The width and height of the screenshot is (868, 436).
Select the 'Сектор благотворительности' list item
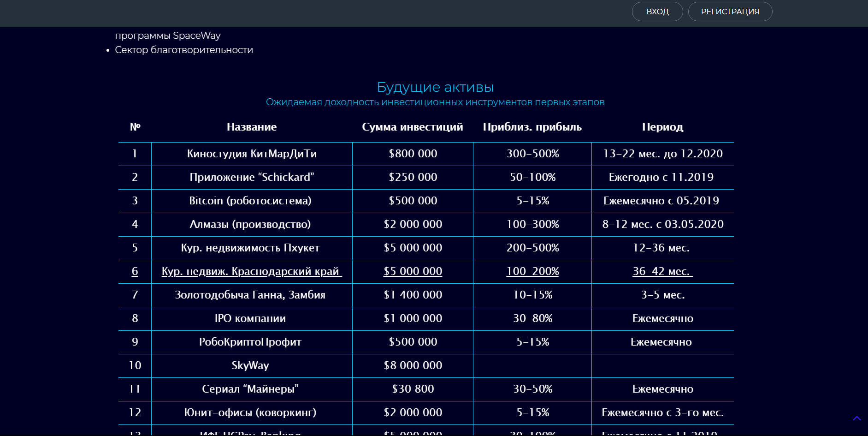pos(184,50)
